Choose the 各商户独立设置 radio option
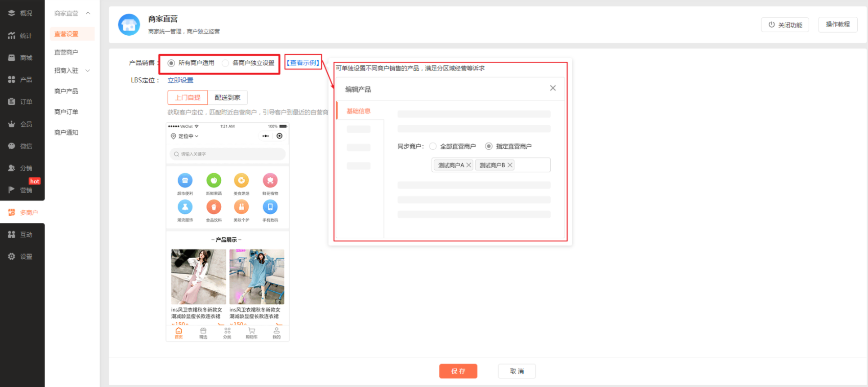 tap(225, 63)
